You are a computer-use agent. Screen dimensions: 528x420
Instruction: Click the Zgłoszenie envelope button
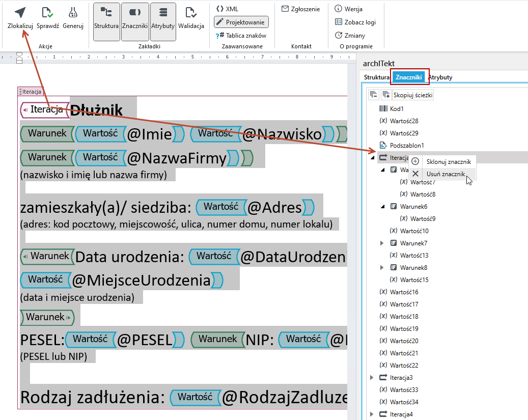301,9
